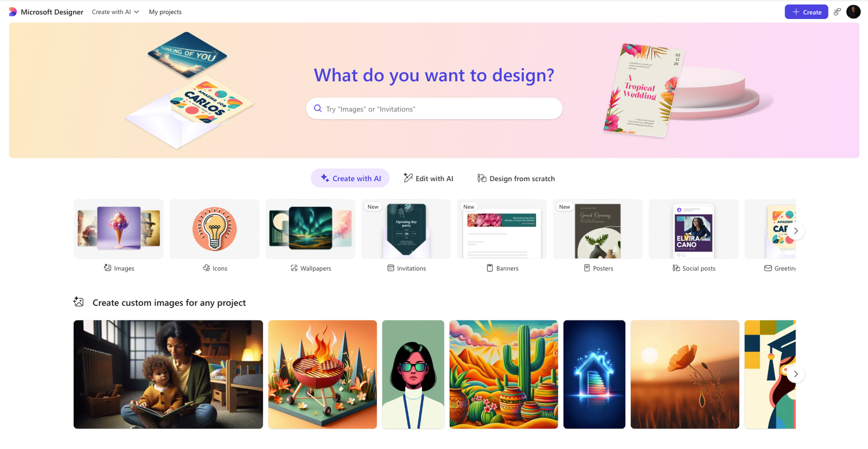Switch to Design from scratch tab
Viewport: 868px width, 449px height.
[x=516, y=178]
